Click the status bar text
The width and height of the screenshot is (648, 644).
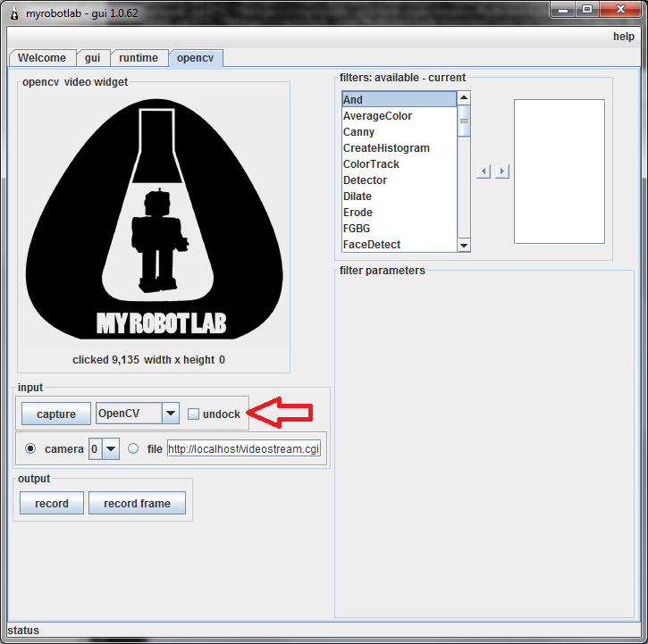[x=23, y=631]
